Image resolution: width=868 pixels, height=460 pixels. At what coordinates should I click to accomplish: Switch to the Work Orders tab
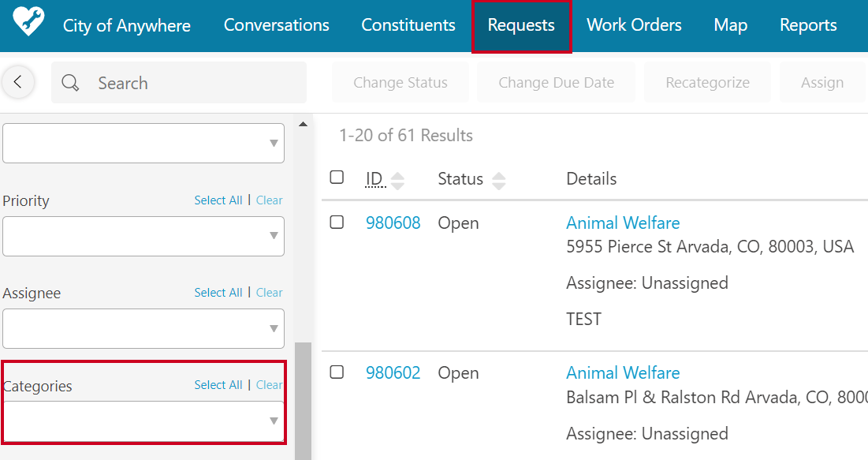634,25
